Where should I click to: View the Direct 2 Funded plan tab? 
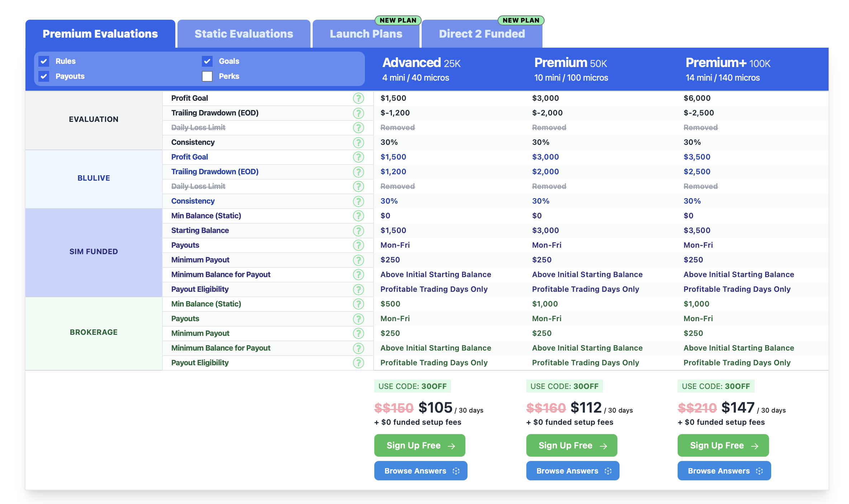482,33
